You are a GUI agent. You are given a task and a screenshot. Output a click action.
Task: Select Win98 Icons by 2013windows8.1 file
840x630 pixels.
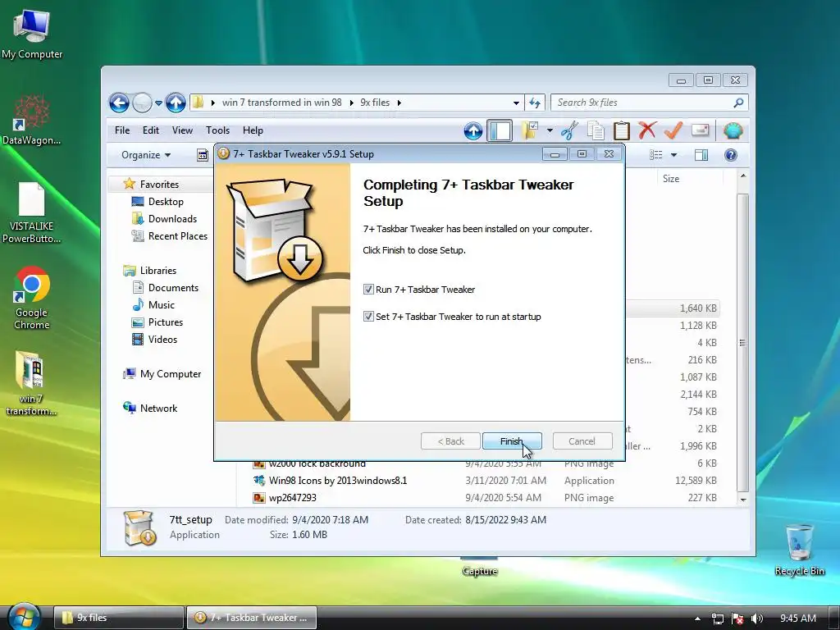(x=337, y=481)
